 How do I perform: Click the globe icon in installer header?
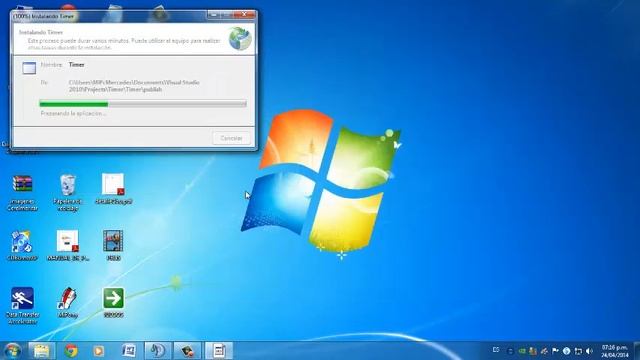pos(240,38)
